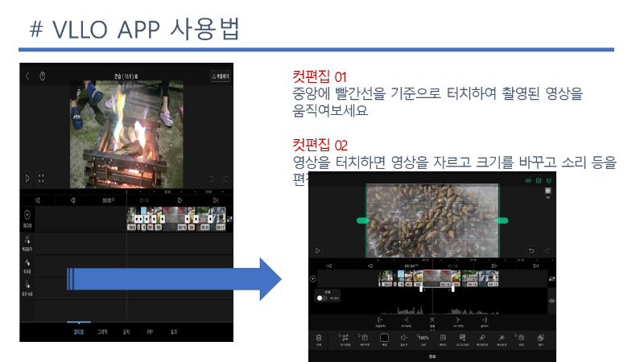Tap the fullscreen preview icon beside play
Viewport: 644px width, 362px height.
click(41, 178)
